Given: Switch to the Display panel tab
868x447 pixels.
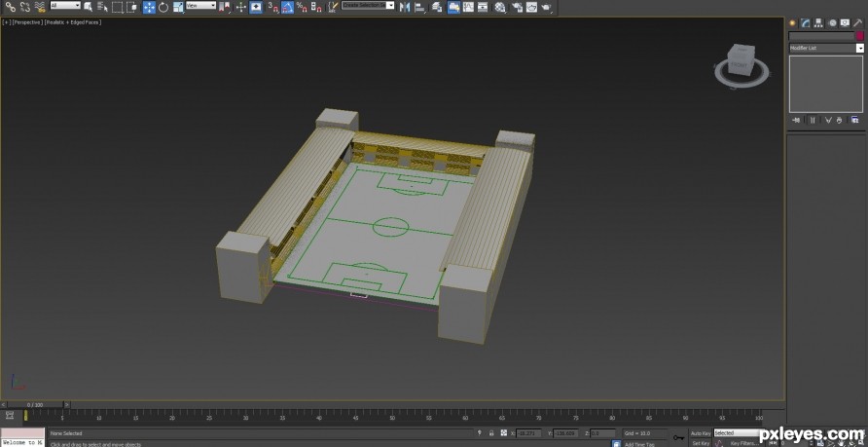Looking at the screenshot, I should 845,22.
